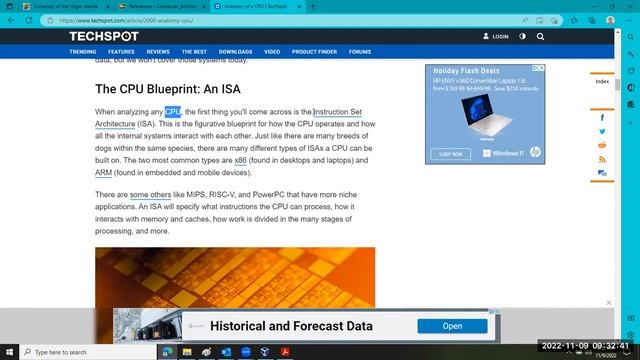Image resolution: width=640 pixels, height=360 pixels.
Task: Open a new browser tab
Action: (x=313, y=6)
